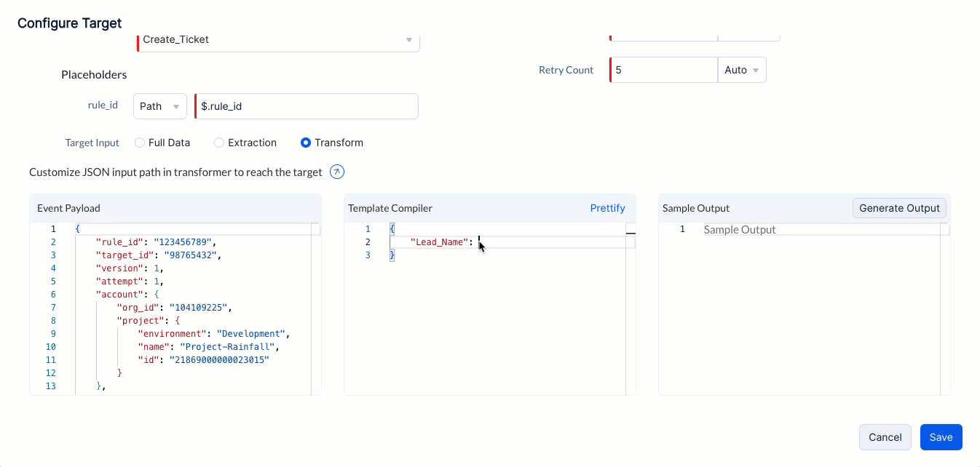Focus the $.rule_id placeholder field
This screenshot has width=980, height=467.
pyautogui.click(x=307, y=106)
